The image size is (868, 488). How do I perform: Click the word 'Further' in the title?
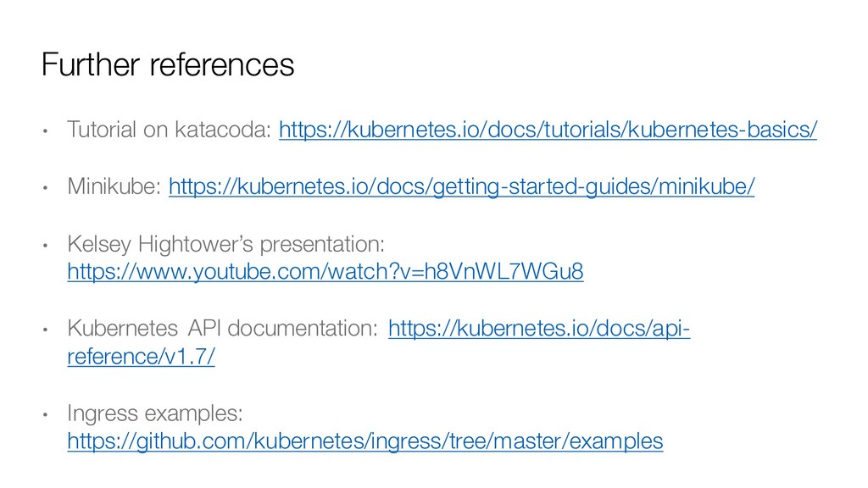(91, 64)
